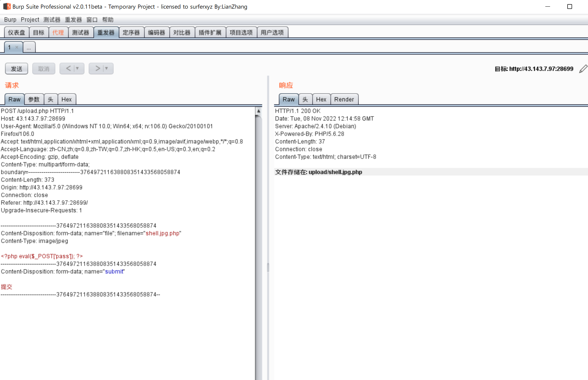The width and height of the screenshot is (588, 380).
Task: Select the response Render tab
Action: coord(344,99)
